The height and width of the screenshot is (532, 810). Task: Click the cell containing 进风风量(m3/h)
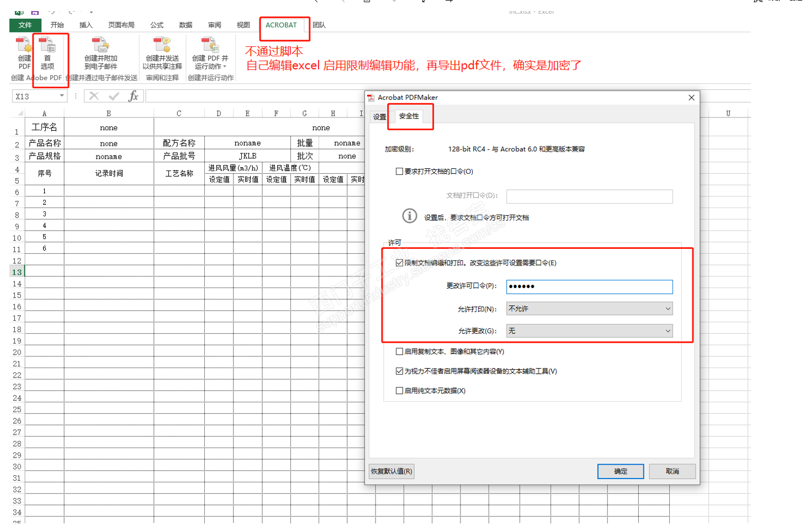click(x=233, y=168)
